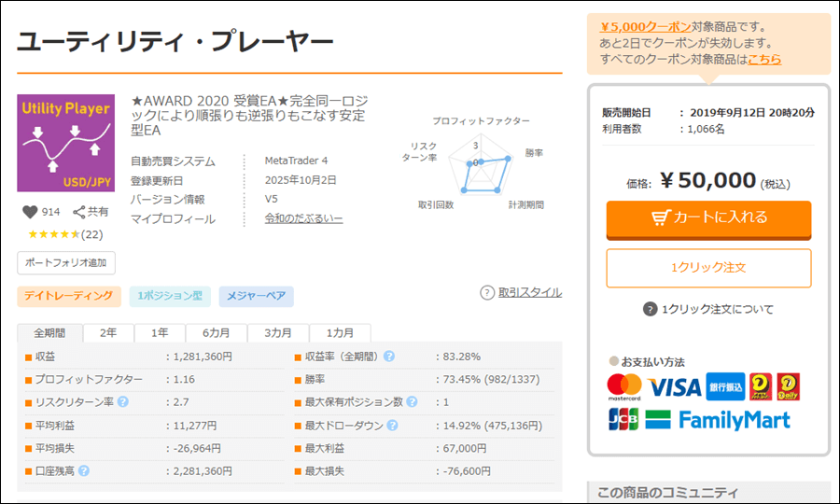Click help icon next to リスクリターン率
This screenshot has width=840, height=504.
[123, 402]
